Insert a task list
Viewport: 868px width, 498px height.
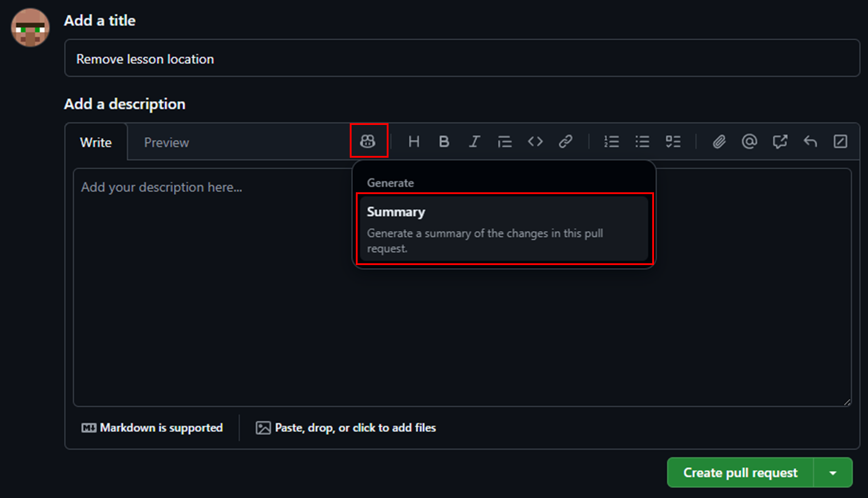point(673,141)
